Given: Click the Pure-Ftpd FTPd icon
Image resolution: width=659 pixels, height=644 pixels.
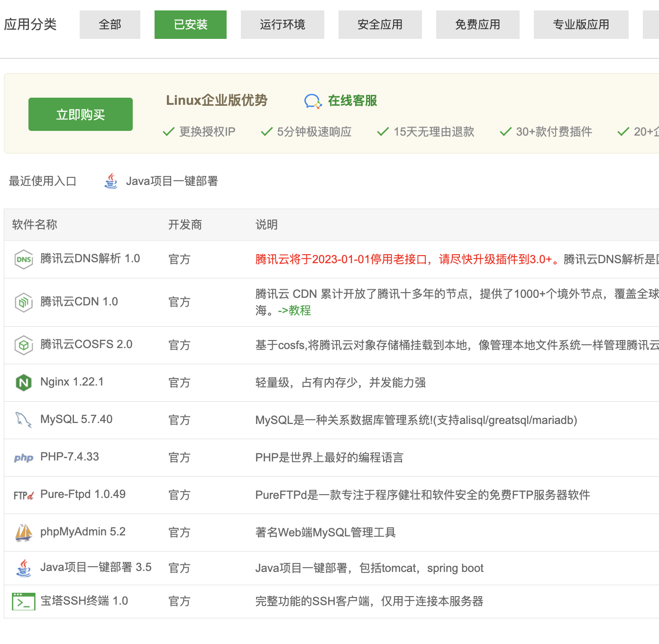Looking at the screenshot, I should click(24, 496).
